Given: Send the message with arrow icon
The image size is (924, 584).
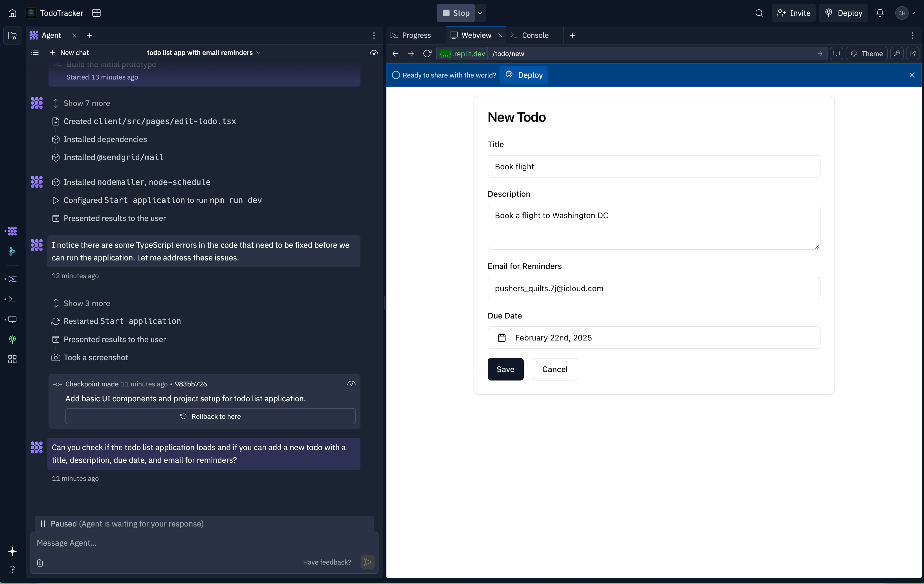Looking at the screenshot, I should coord(367,562).
